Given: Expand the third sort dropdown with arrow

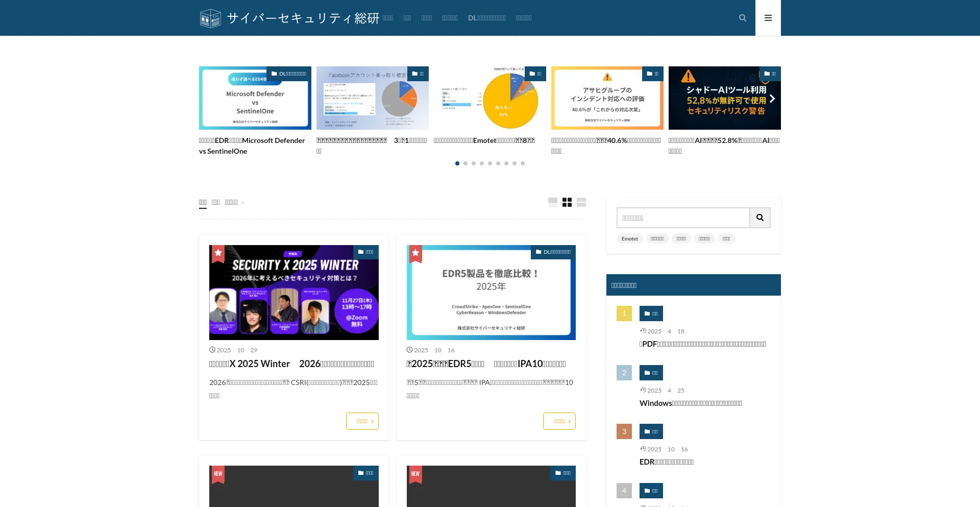Looking at the screenshot, I should coord(234,203).
